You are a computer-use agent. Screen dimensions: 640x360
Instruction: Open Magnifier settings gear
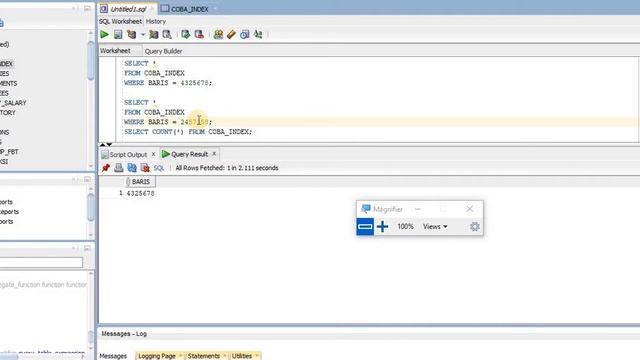click(474, 227)
